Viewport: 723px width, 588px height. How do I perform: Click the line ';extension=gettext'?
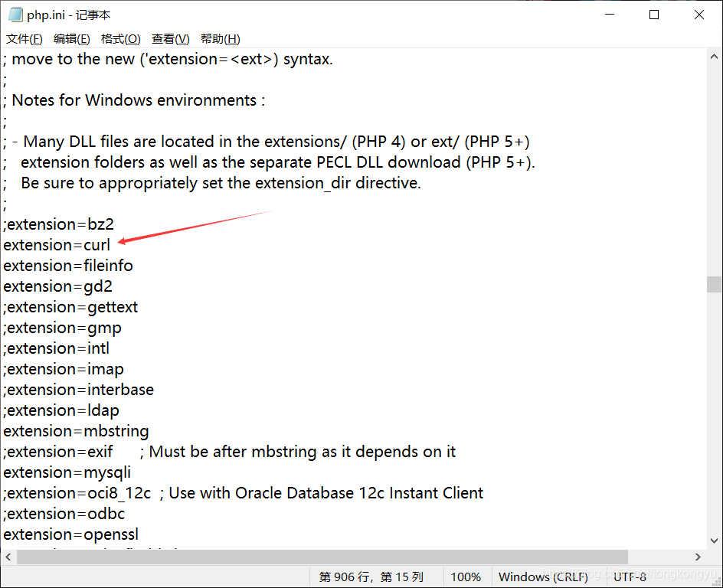(70, 307)
